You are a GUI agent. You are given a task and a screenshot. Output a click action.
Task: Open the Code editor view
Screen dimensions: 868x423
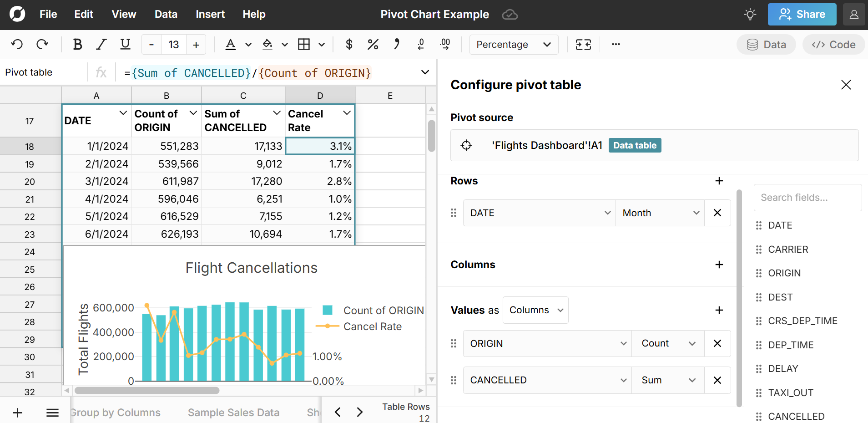click(833, 44)
